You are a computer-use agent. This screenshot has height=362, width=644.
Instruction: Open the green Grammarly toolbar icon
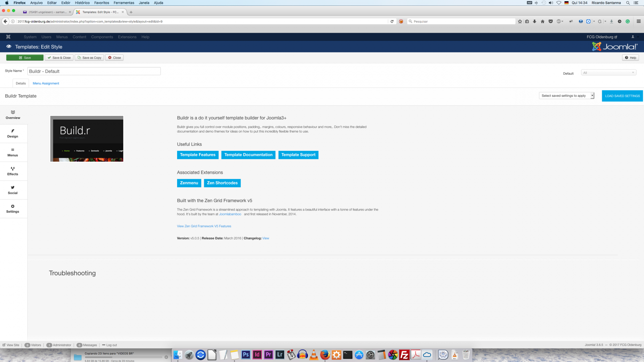click(x=628, y=22)
